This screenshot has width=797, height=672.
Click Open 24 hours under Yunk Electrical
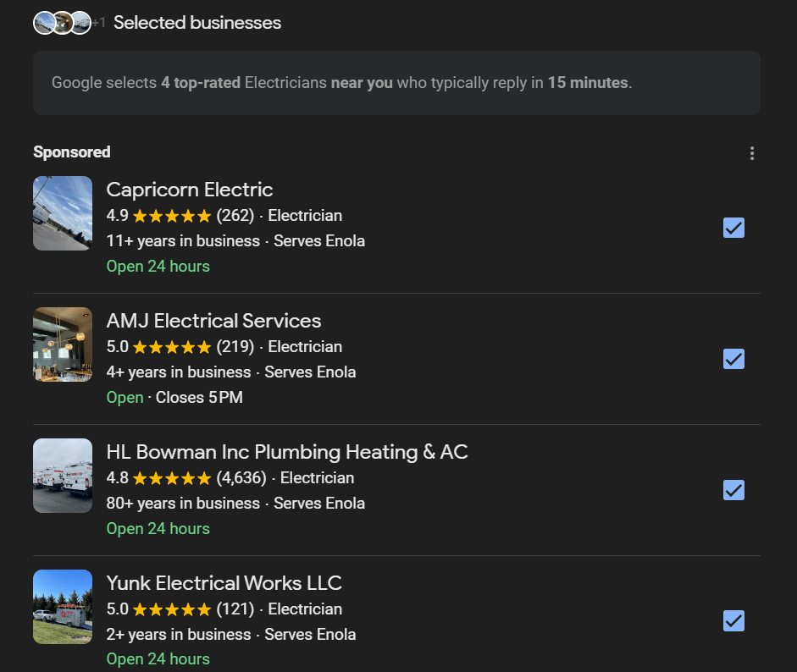158,659
